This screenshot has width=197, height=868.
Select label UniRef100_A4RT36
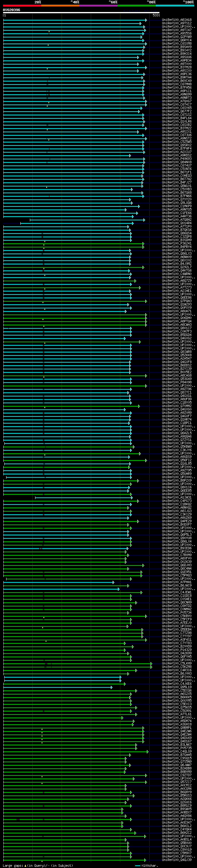(177, 216)
